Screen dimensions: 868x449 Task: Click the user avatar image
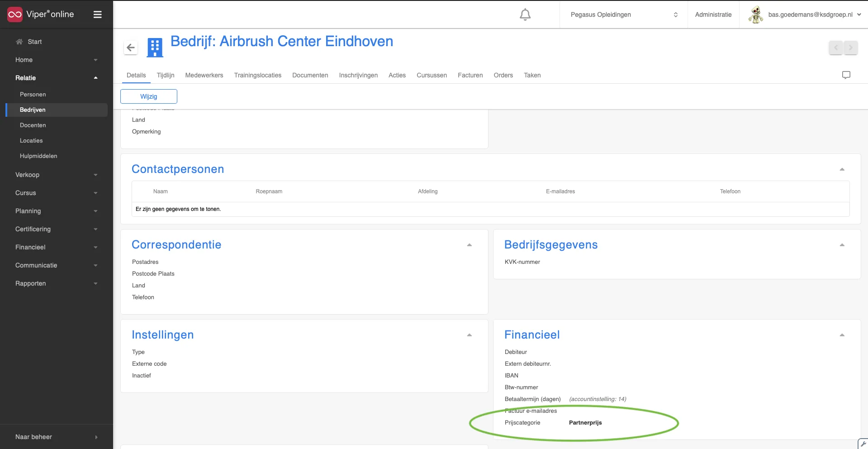tap(755, 14)
